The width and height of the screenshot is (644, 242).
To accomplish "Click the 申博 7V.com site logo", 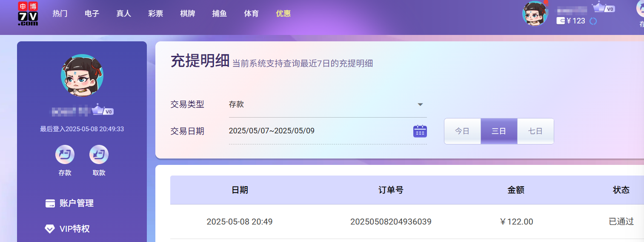I will point(28,14).
